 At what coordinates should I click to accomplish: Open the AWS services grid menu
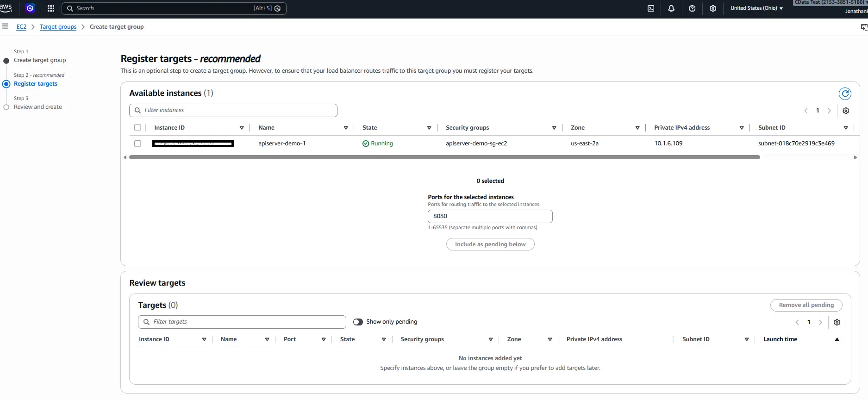pyautogui.click(x=51, y=8)
